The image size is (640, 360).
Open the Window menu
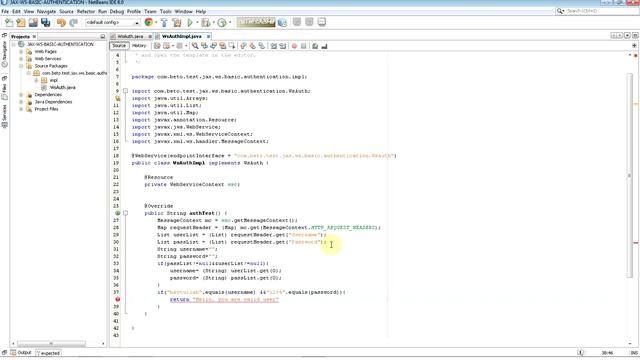pos(183,11)
